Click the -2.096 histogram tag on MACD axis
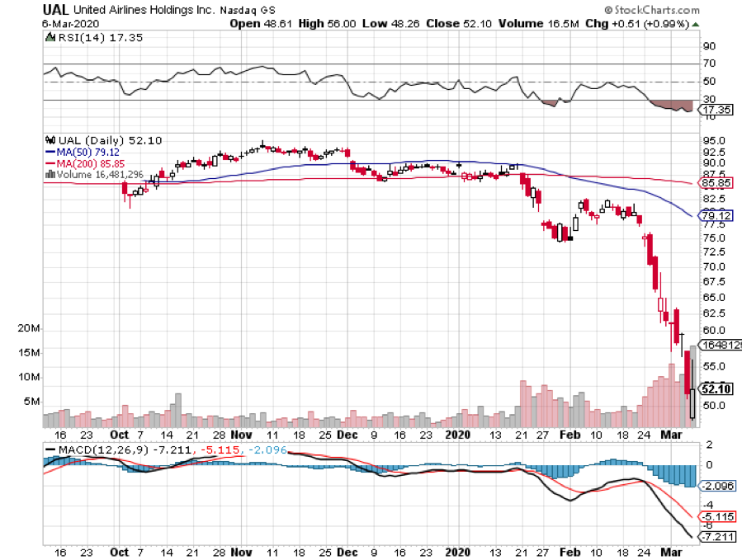742x560 pixels. point(717,486)
